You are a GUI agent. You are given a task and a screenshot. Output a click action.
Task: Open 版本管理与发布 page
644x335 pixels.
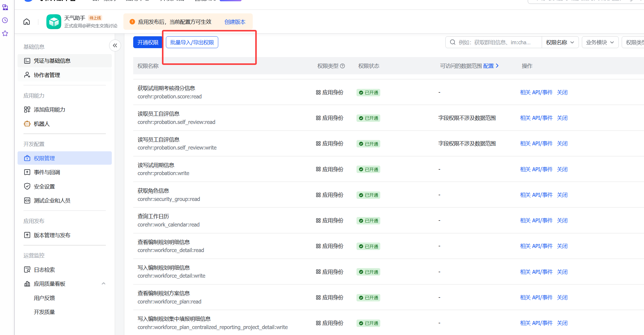(52, 235)
